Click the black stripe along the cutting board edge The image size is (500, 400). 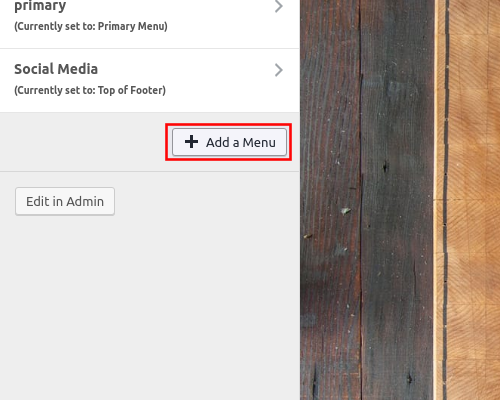click(x=446, y=200)
